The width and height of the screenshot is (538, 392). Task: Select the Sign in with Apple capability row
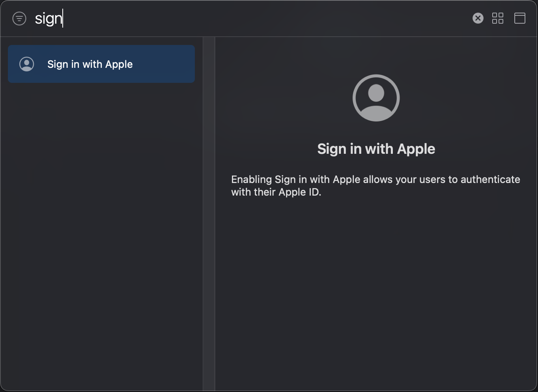click(x=101, y=64)
